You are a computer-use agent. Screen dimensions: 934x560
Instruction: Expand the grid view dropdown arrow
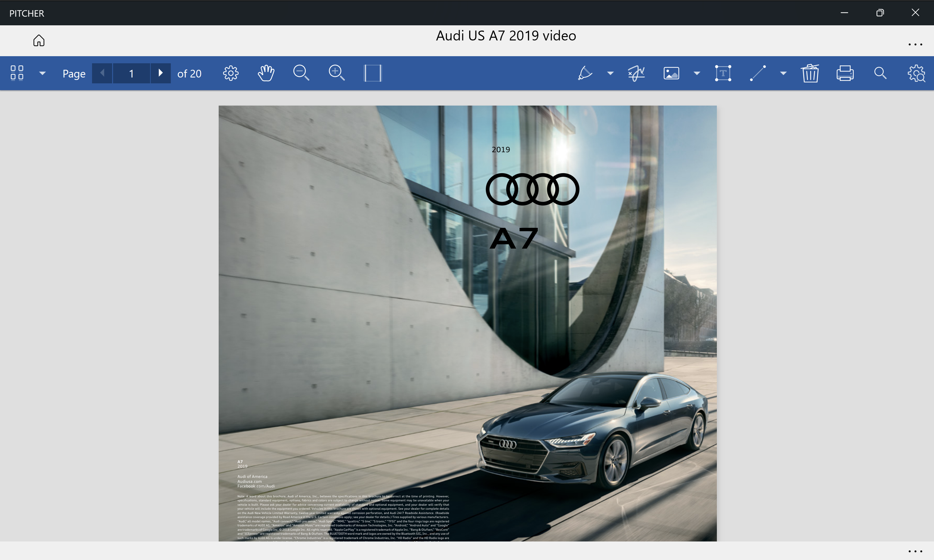click(42, 73)
